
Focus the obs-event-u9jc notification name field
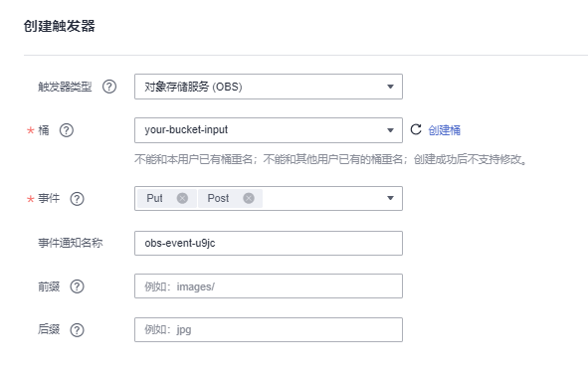click(269, 243)
